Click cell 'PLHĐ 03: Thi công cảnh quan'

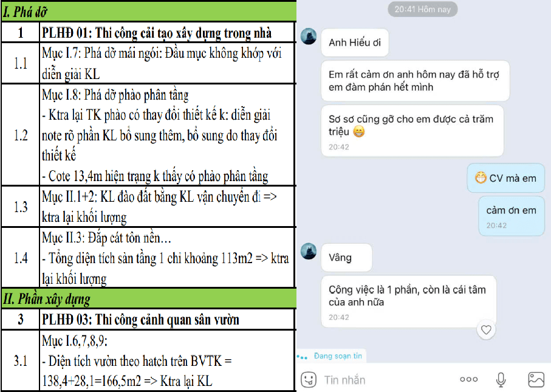click(x=167, y=320)
